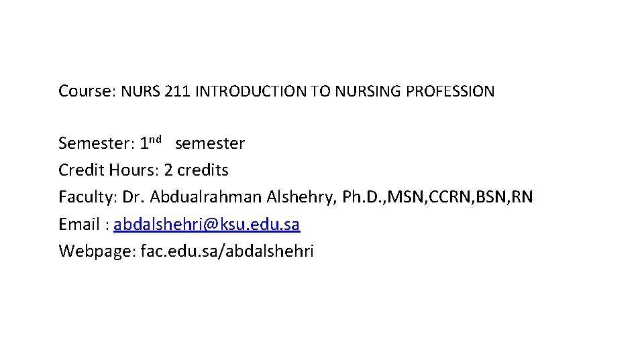Viewport: 644px width, 362px height.
Task: Select the 'INTRODUCTION TO NURSING PROFESSION' title text
Action: pyautogui.click(x=344, y=91)
